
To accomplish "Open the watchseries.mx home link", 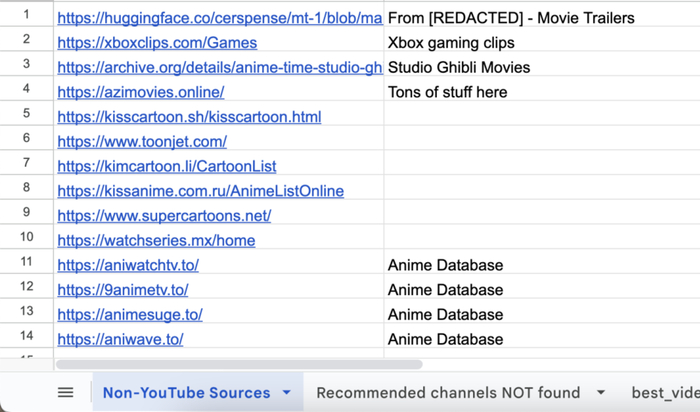I will tap(156, 240).
